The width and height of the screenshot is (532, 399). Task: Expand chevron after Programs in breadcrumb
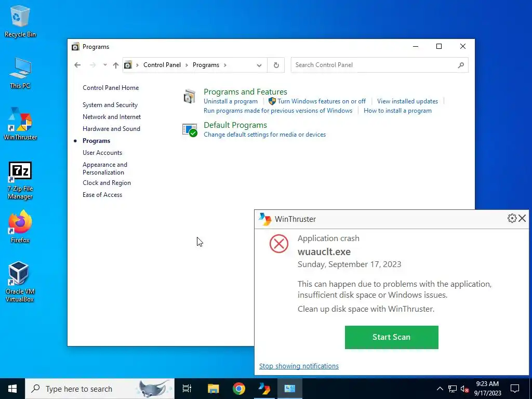click(x=225, y=65)
